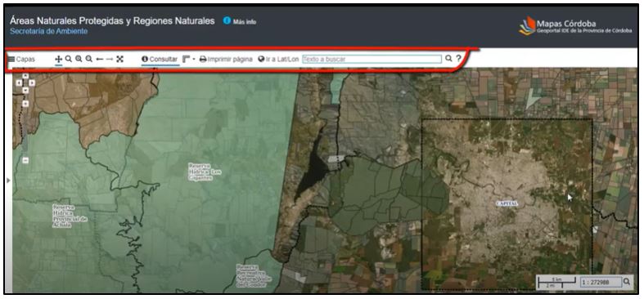Click Imprimir página print button

[226, 59]
